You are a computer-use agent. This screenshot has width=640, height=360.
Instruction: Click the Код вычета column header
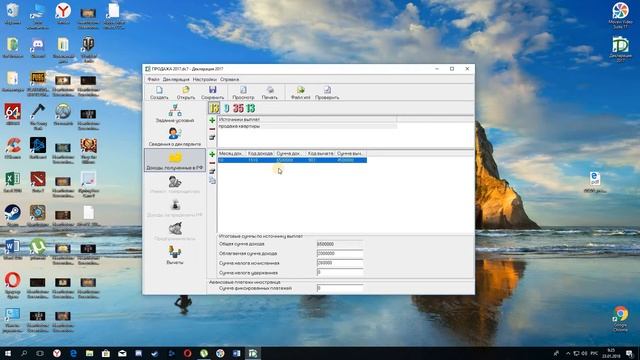pyautogui.click(x=320, y=153)
